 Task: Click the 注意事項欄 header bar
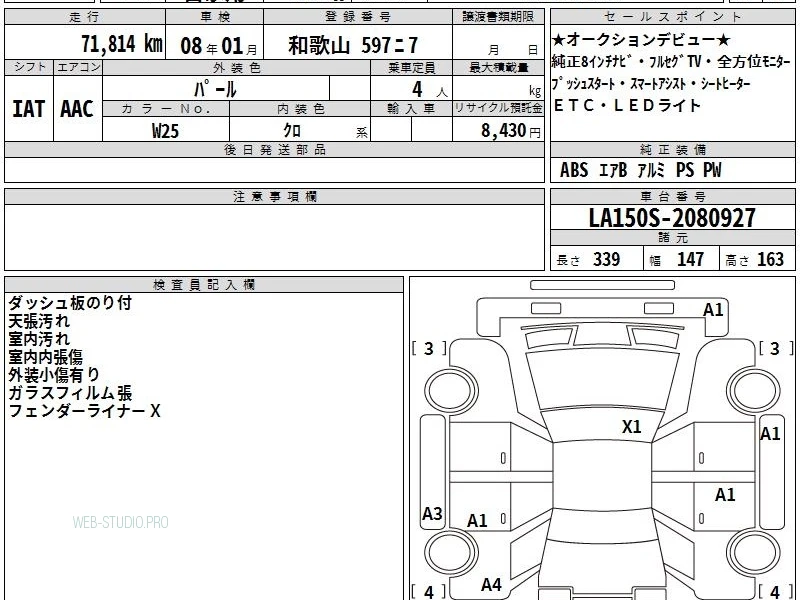274,196
